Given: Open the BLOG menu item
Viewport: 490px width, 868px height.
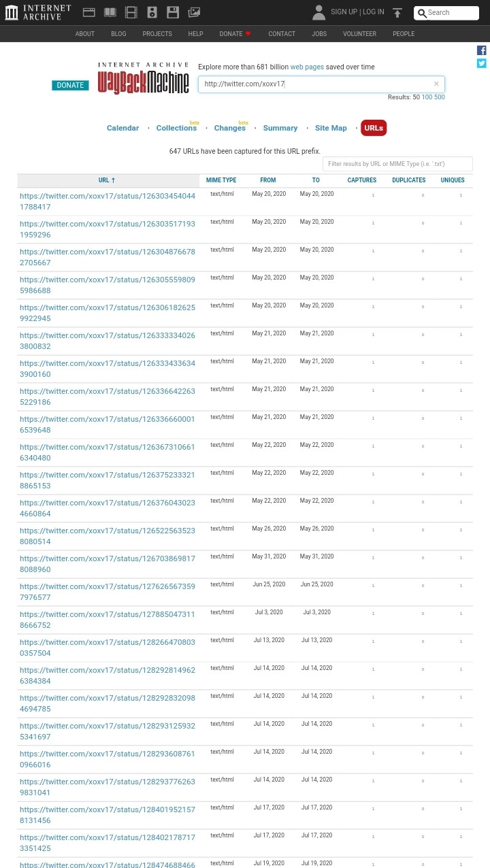Looking at the screenshot, I should click(x=118, y=33).
